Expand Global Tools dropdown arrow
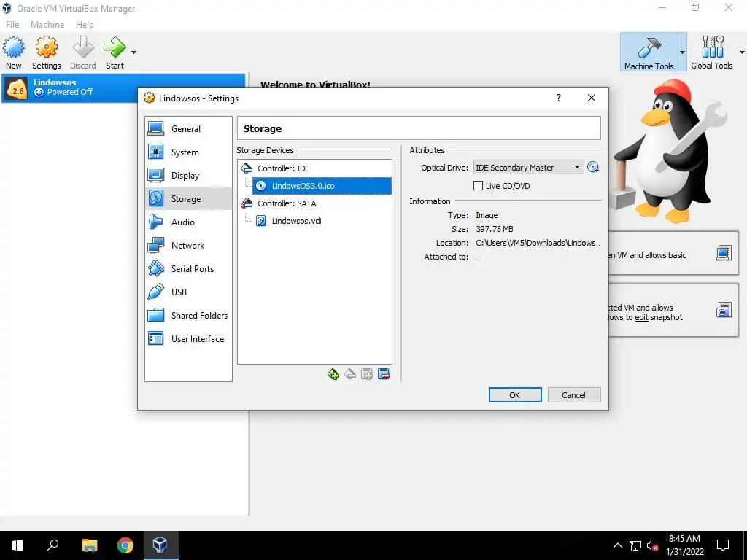This screenshot has height=560, width=747. pos(742,52)
